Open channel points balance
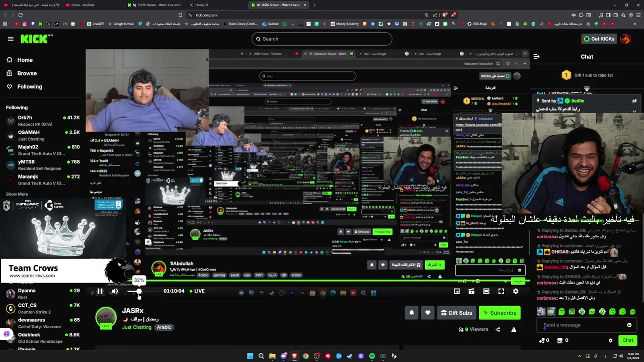Image resolution: width=644 pixels, height=362 pixels. click(x=544, y=340)
